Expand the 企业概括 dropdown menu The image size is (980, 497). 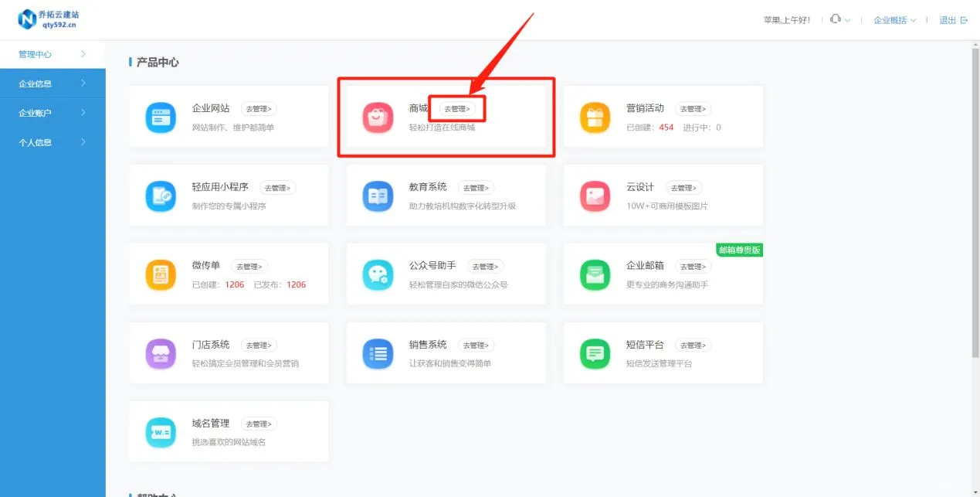pyautogui.click(x=894, y=20)
